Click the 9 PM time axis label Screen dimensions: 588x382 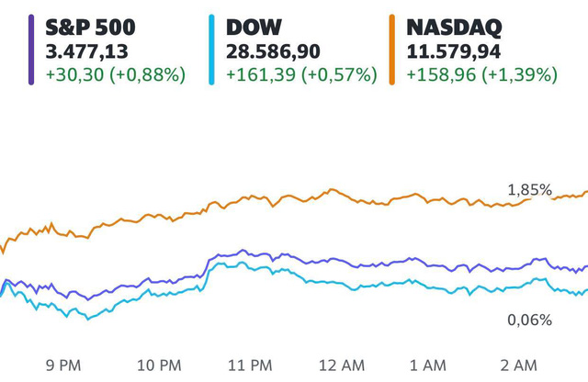coord(63,365)
